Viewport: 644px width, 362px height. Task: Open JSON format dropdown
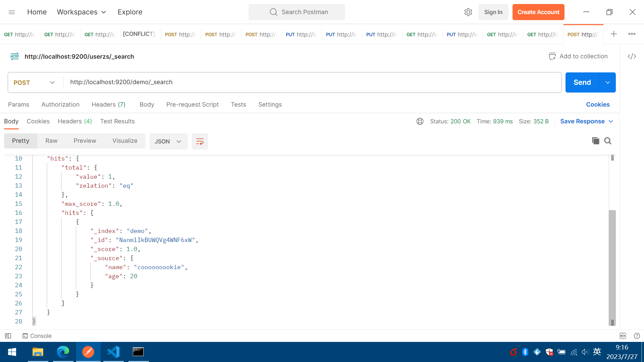(x=168, y=141)
